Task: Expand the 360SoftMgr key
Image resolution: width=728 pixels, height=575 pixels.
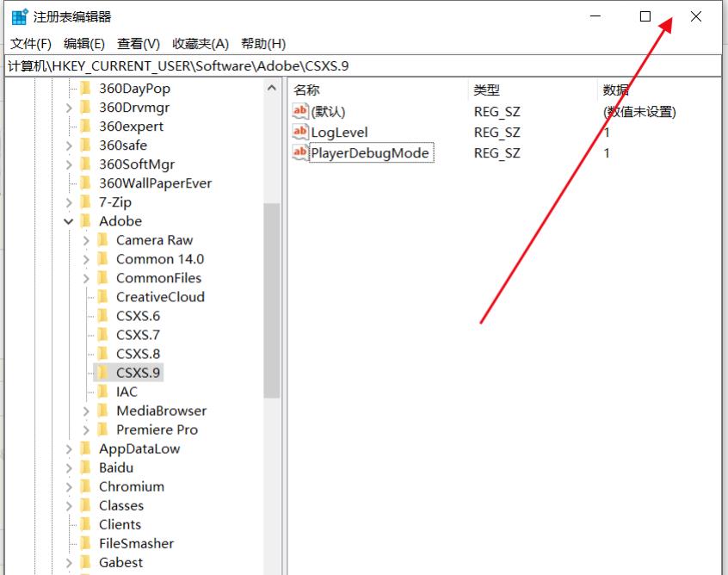Action: (x=69, y=165)
